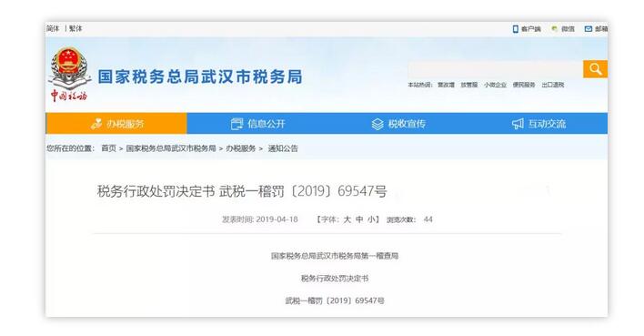Click the 便民服务 hot keyword
The image size is (644, 336).
(x=524, y=85)
